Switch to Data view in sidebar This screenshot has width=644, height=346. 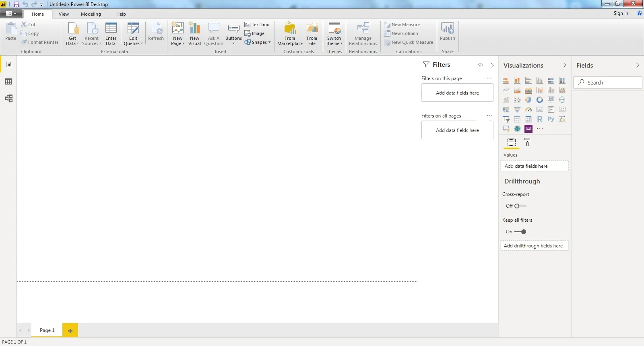tap(8, 82)
